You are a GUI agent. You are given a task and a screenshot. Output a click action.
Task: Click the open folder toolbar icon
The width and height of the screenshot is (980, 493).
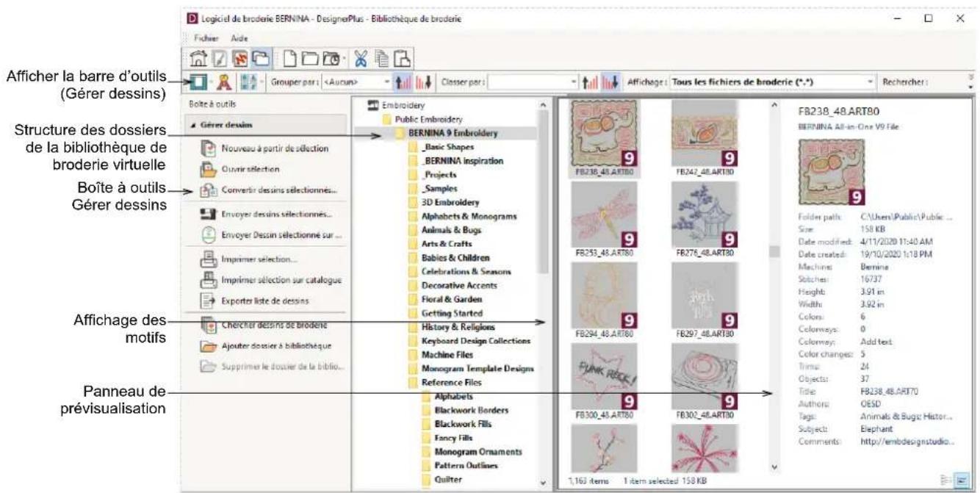[309, 59]
